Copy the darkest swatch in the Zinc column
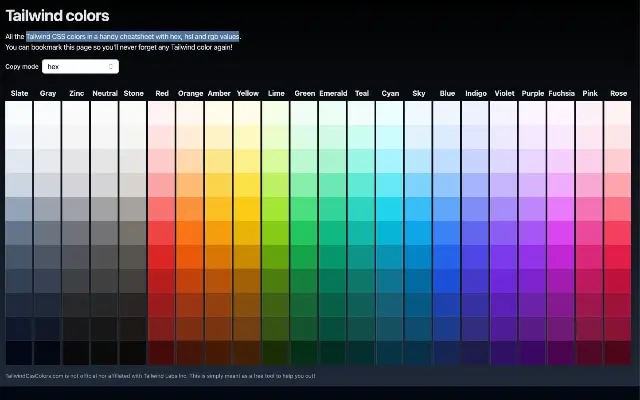The height and width of the screenshot is (400, 640). [76, 353]
